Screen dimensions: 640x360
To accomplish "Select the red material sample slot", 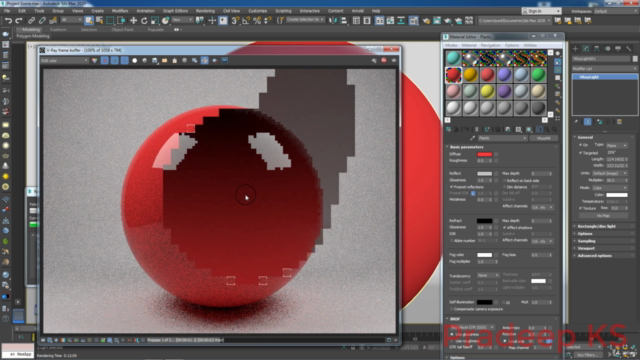I will (x=453, y=75).
